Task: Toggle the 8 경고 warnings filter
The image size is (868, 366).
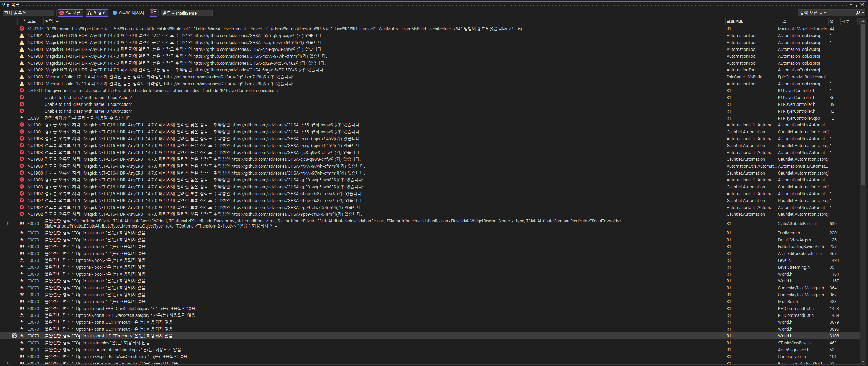Action: click(97, 13)
